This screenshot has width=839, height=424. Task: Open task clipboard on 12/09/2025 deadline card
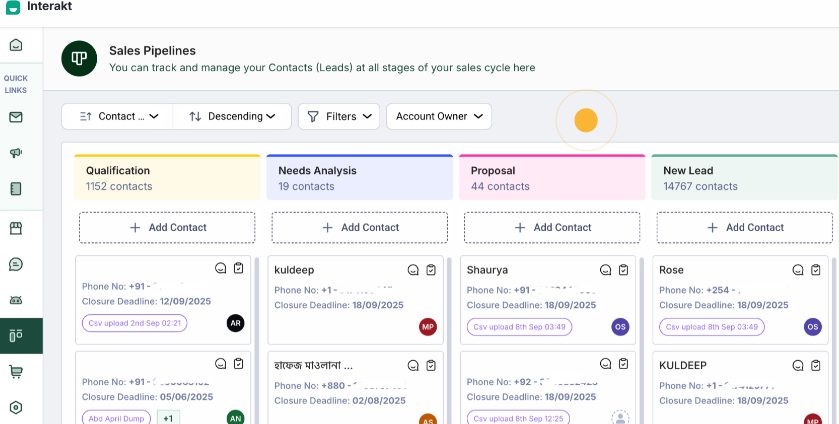(x=239, y=268)
